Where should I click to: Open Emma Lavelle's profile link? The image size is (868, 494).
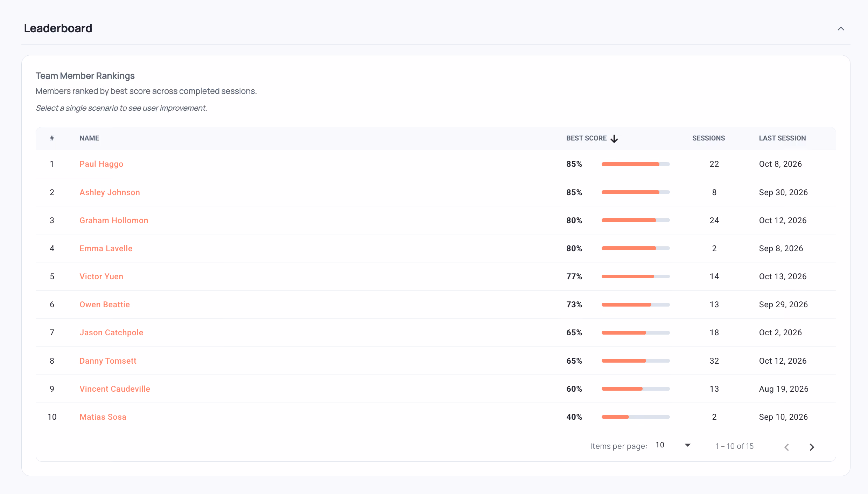pos(106,248)
